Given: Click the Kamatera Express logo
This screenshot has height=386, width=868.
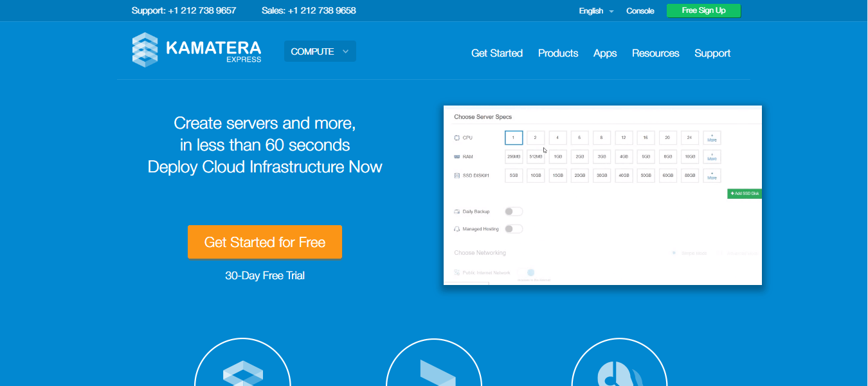Looking at the screenshot, I should (196, 50).
